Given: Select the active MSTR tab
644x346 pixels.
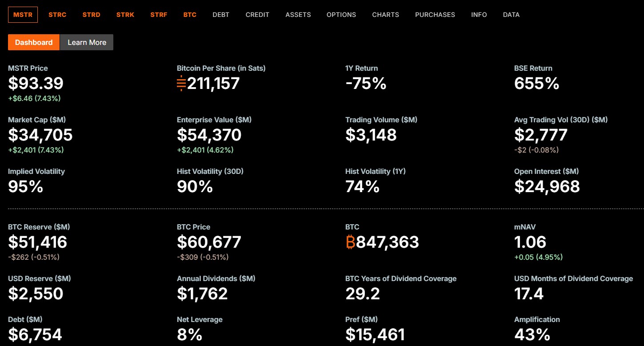Looking at the screenshot, I should coord(23,15).
